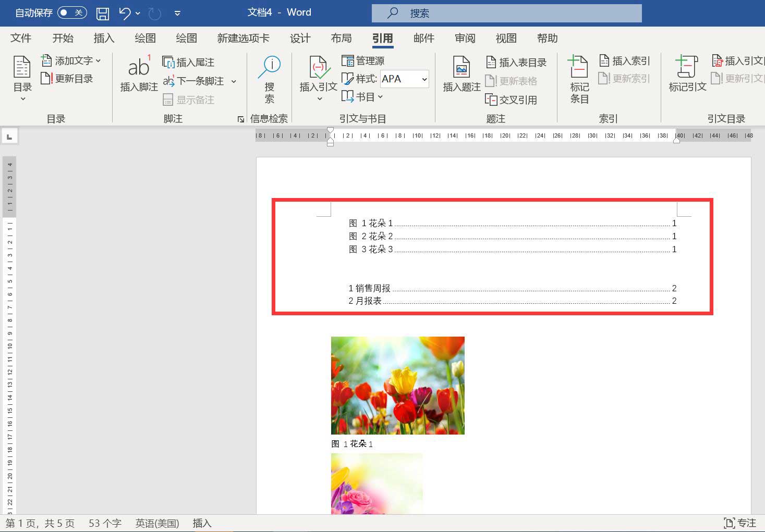Click the 标记引文 icon
765x532 pixels.
[686, 67]
